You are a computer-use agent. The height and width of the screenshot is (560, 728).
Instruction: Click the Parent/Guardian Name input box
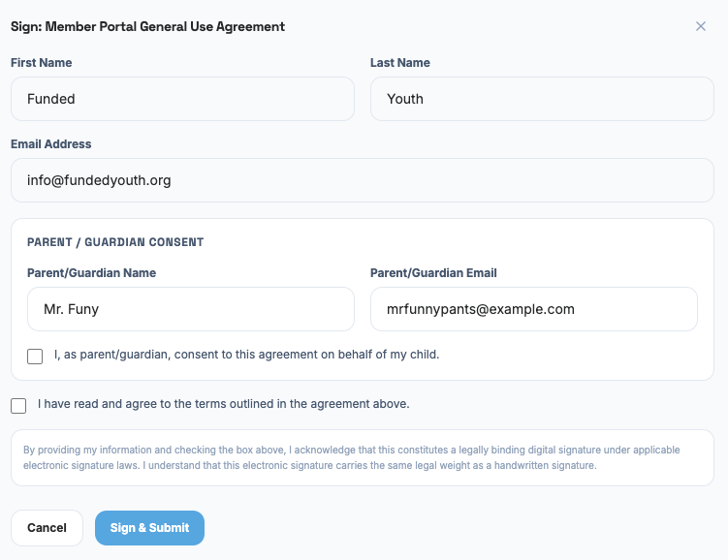click(x=191, y=309)
